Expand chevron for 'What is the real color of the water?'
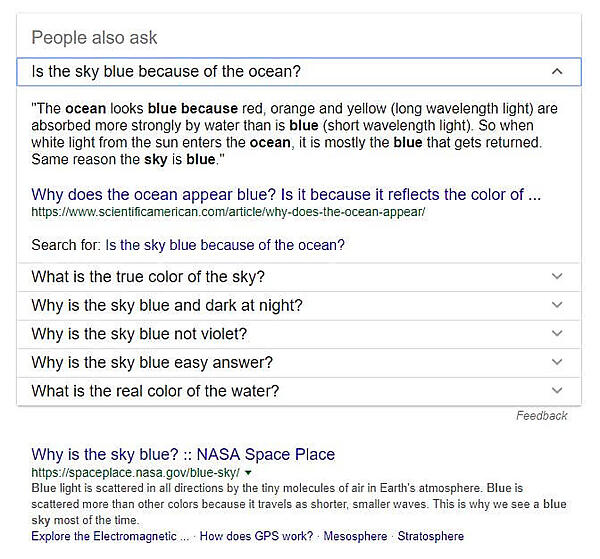This screenshot has width=600, height=559. coord(557,391)
